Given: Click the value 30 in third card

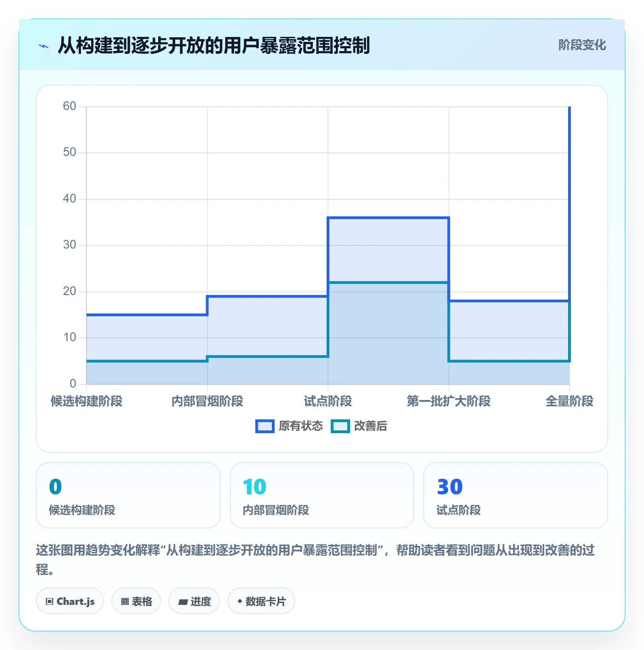Looking at the screenshot, I should [x=450, y=487].
